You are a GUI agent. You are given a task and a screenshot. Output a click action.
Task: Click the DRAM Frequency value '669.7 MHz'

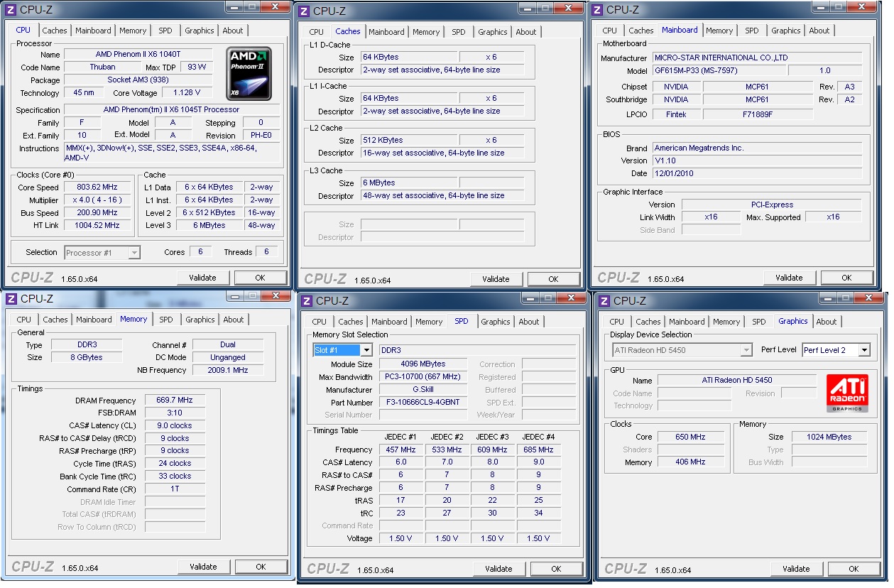click(x=175, y=401)
